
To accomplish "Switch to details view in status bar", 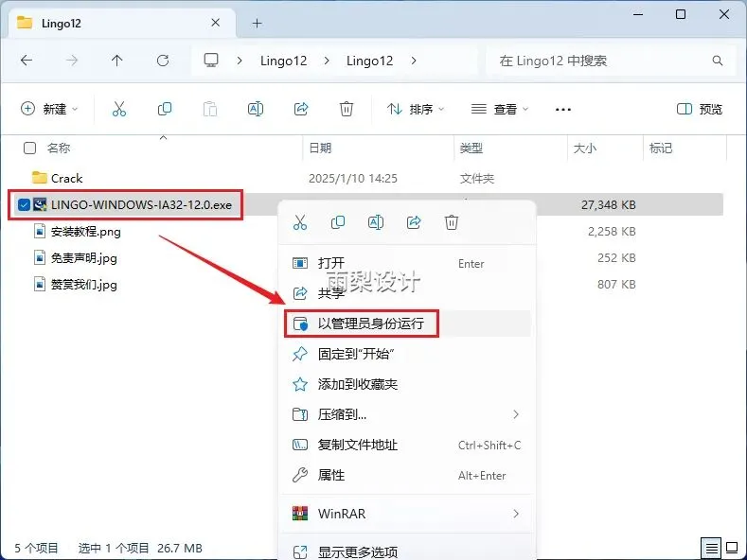I will (711, 548).
